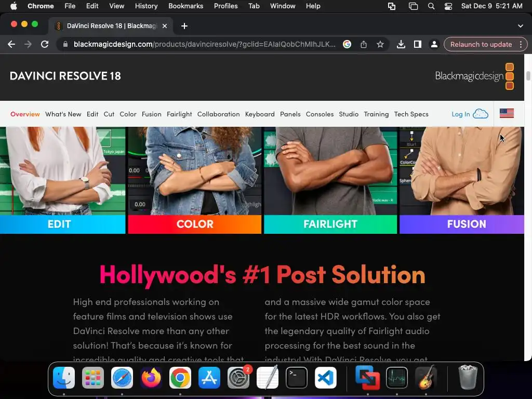Open the Studio tab

349,114
